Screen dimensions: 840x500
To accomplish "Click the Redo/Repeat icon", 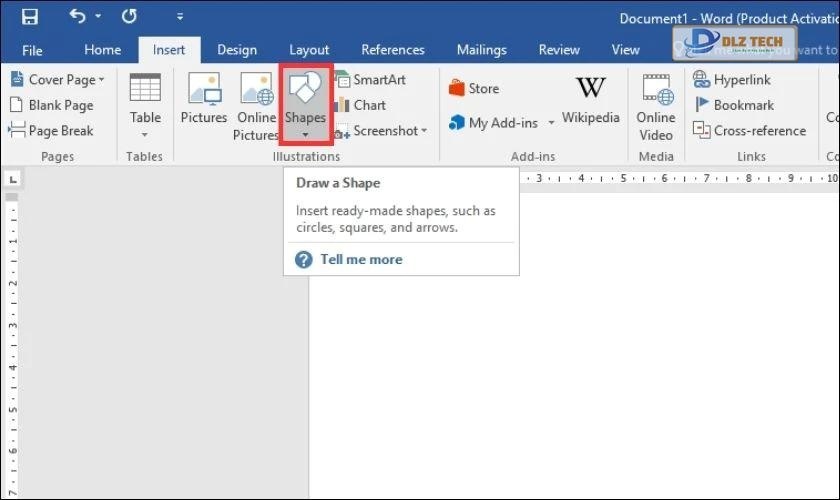I will (129, 17).
